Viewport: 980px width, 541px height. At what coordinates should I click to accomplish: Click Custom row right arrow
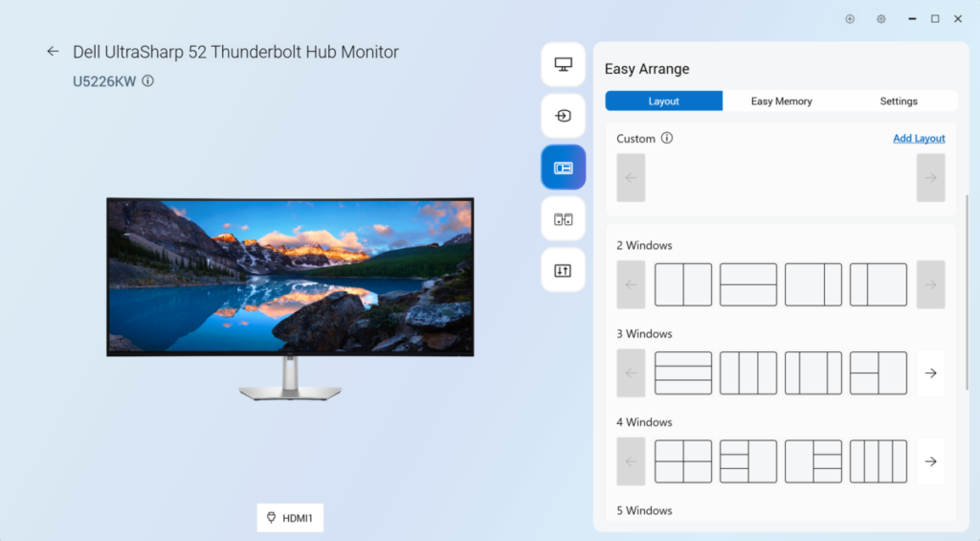[x=930, y=178]
